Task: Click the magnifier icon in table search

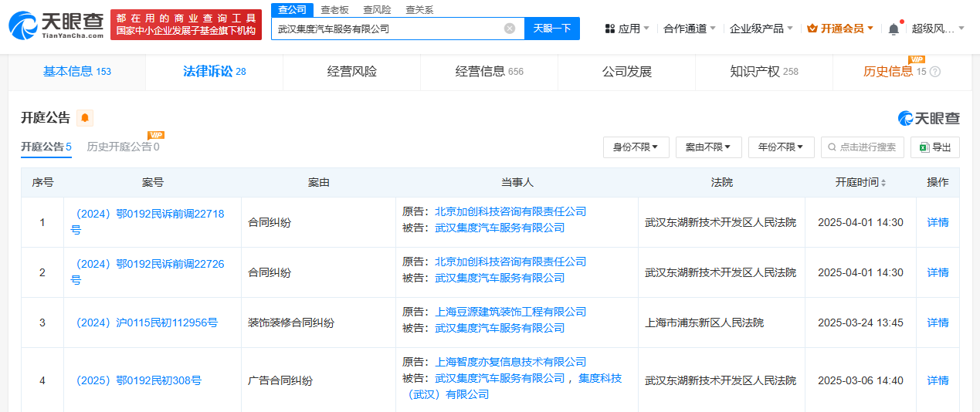Action: pos(833,147)
